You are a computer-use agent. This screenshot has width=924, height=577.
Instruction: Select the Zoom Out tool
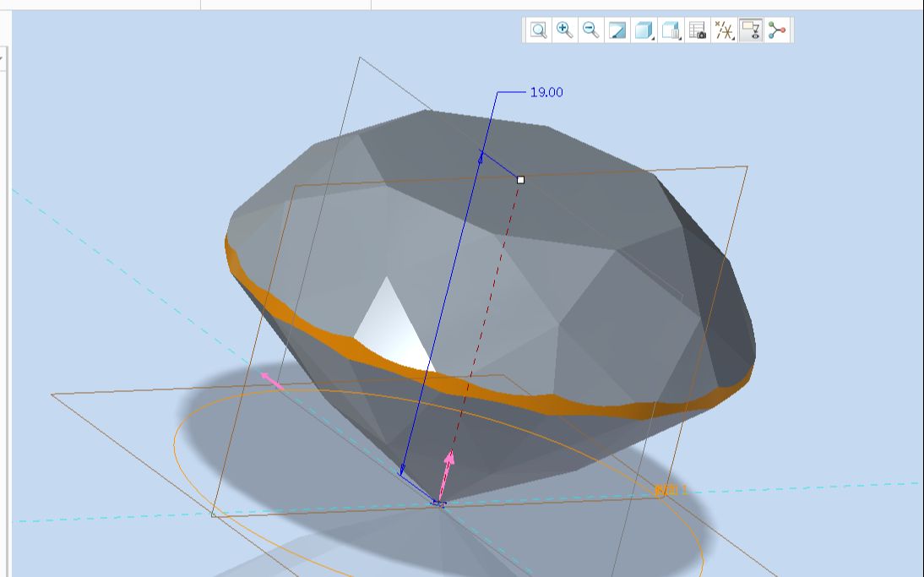tap(589, 29)
